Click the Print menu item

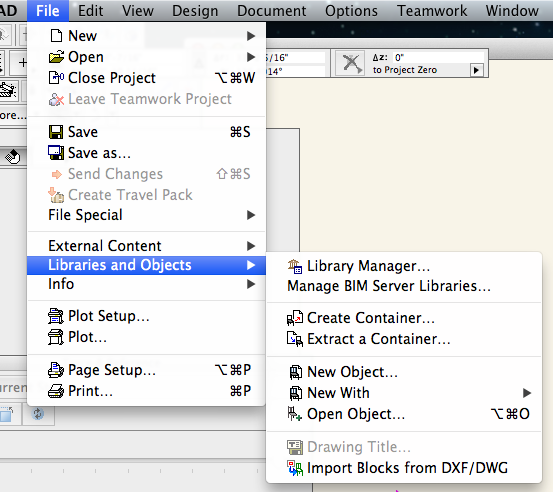point(146,391)
